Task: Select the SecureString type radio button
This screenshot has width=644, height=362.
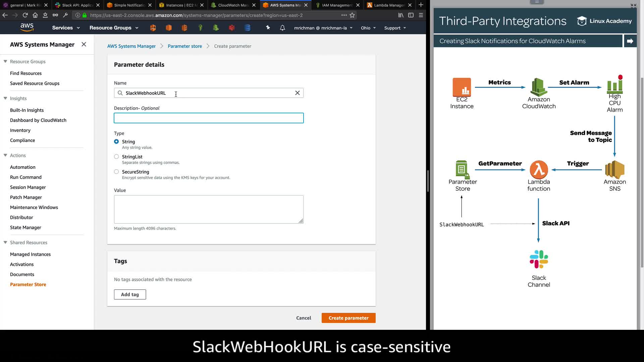Action: (116, 172)
